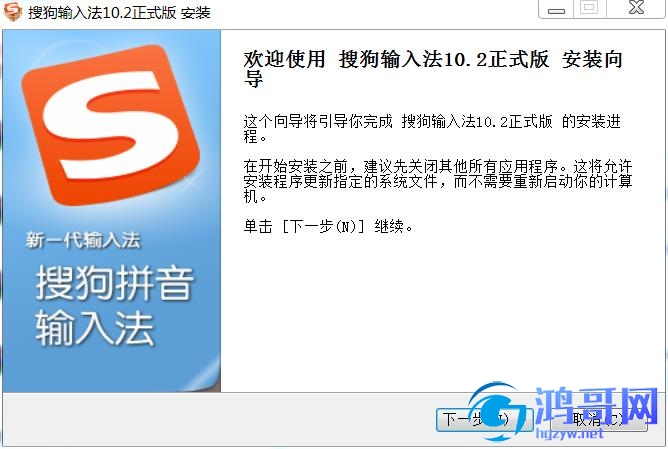The image size is (668, 449).
Task: Click the 新一代输入法 slogan text
Action: (x=83, y=240)
